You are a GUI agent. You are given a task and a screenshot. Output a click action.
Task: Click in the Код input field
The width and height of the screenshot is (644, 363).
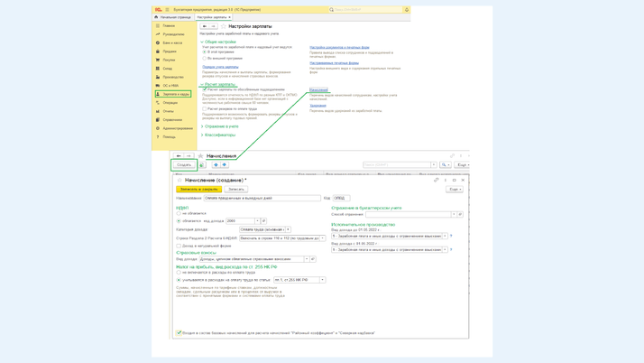click(341, 198)
